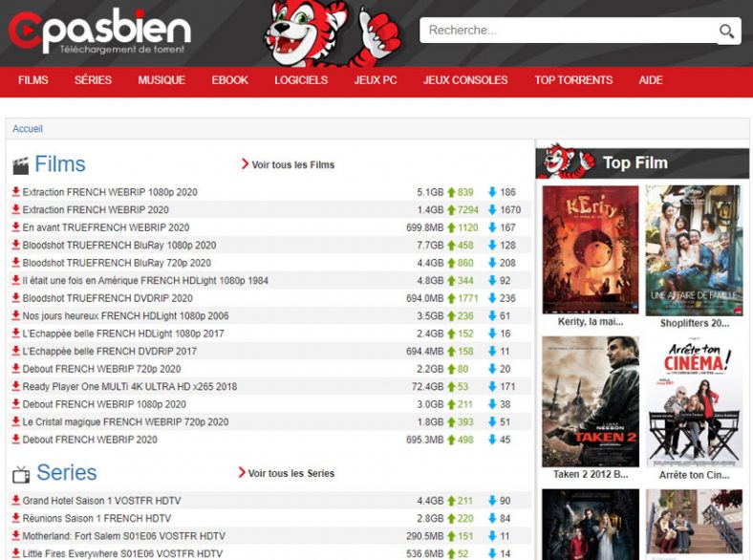This screenshot has height=560, width=753.
Task: Click the tiger icon in Top Film header
Action: 569,161
